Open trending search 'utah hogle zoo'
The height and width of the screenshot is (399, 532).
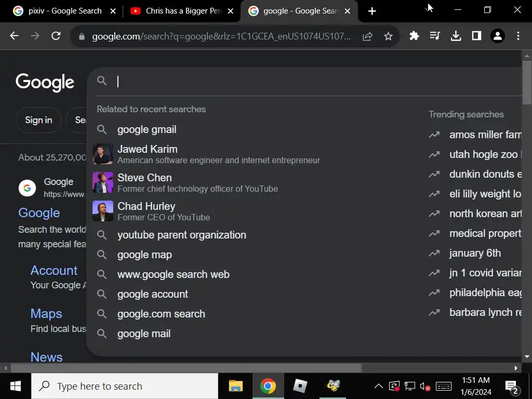pyautogui.click(x=475, y=154)
